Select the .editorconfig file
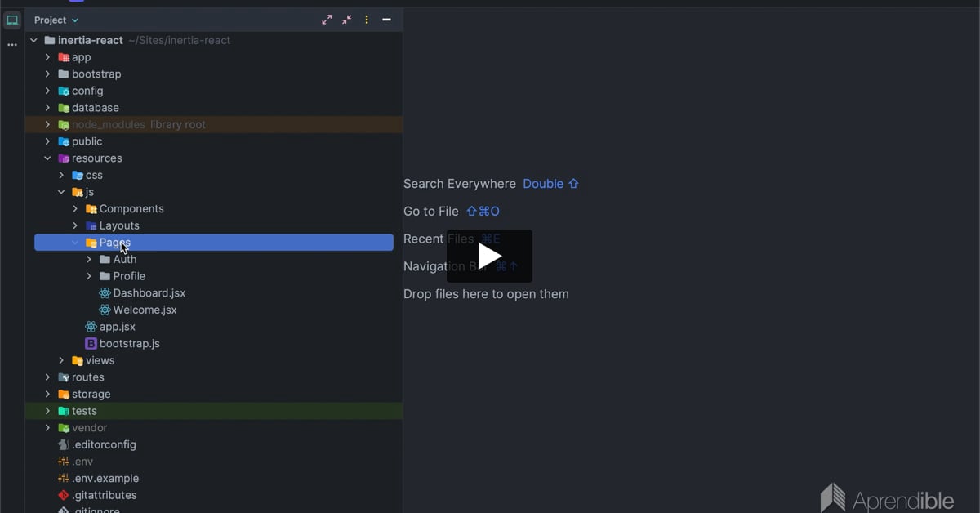Viewport: 980px width, 513px height. coord(104,444)
